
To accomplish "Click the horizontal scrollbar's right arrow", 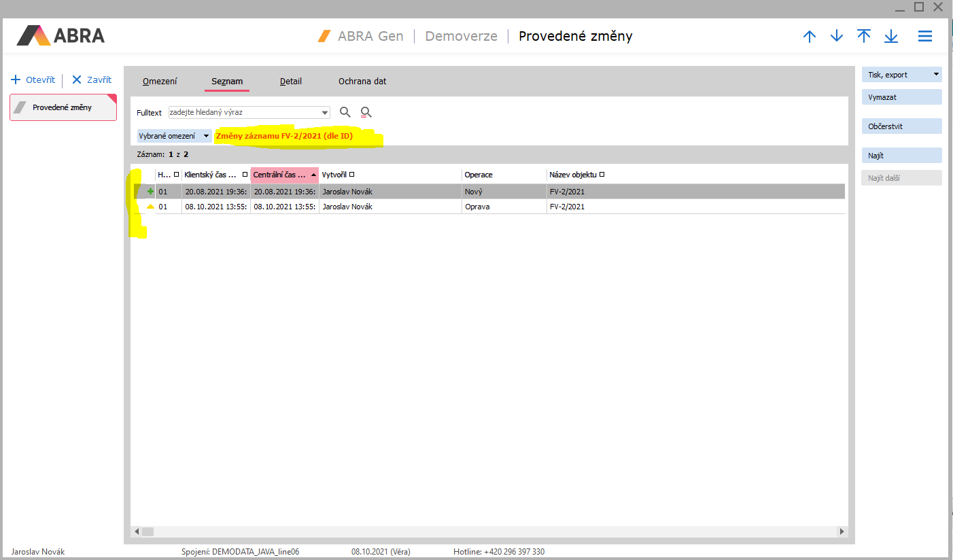I will point(842,531).
